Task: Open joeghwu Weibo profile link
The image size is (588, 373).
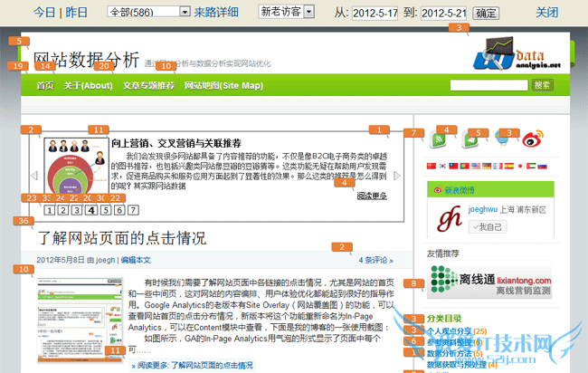Action: [483, 209]
